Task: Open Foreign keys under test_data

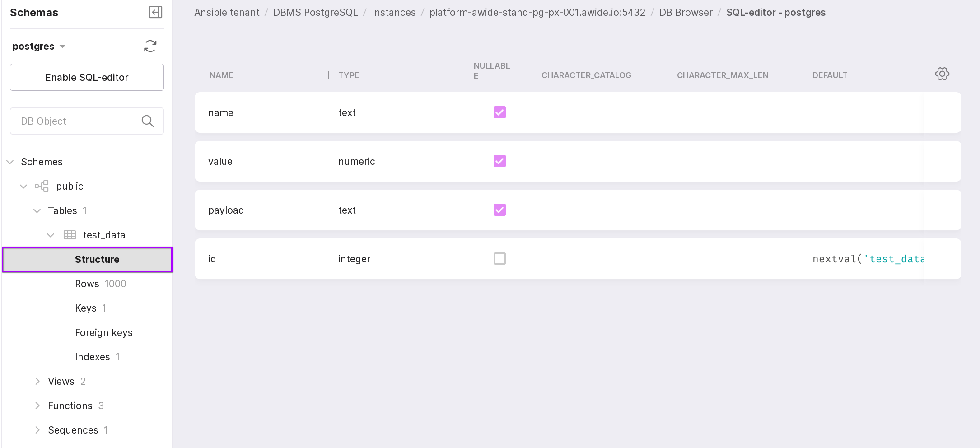Action: [103, 333]
